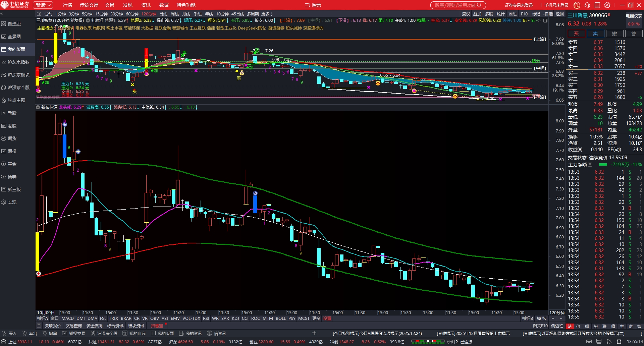
Task: Switch chart period to 60分钟
Action: [x=132, y=14]
